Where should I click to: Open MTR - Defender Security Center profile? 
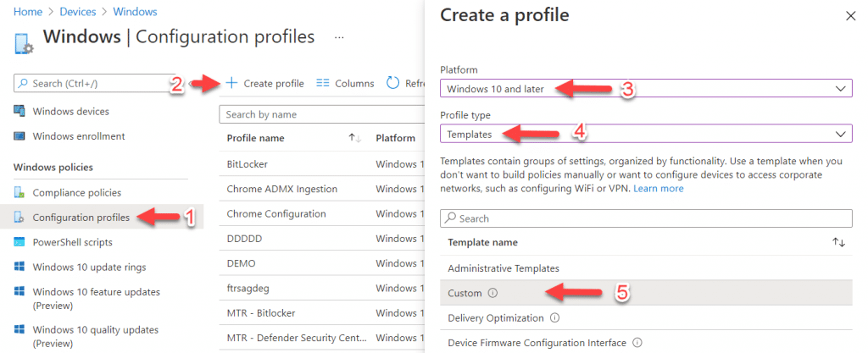click(x=297, y=338)
